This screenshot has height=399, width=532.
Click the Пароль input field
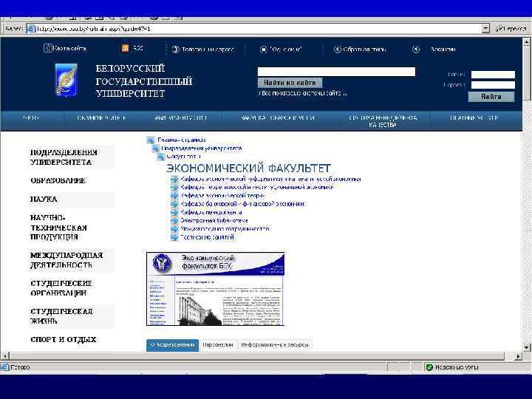tap(493, 85)
